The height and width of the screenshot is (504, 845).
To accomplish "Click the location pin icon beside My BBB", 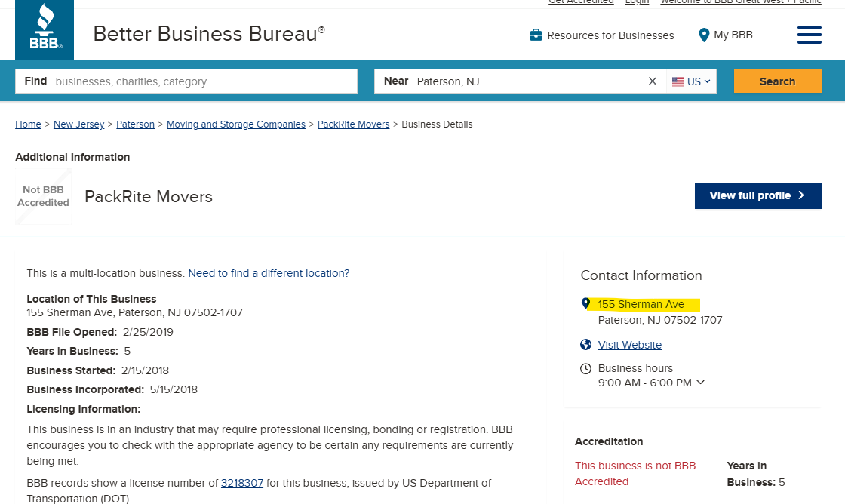I will 703,35.
